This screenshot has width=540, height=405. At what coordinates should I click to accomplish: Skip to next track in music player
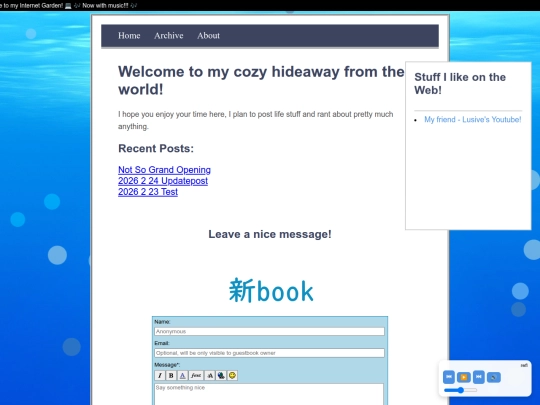[479, 377]
